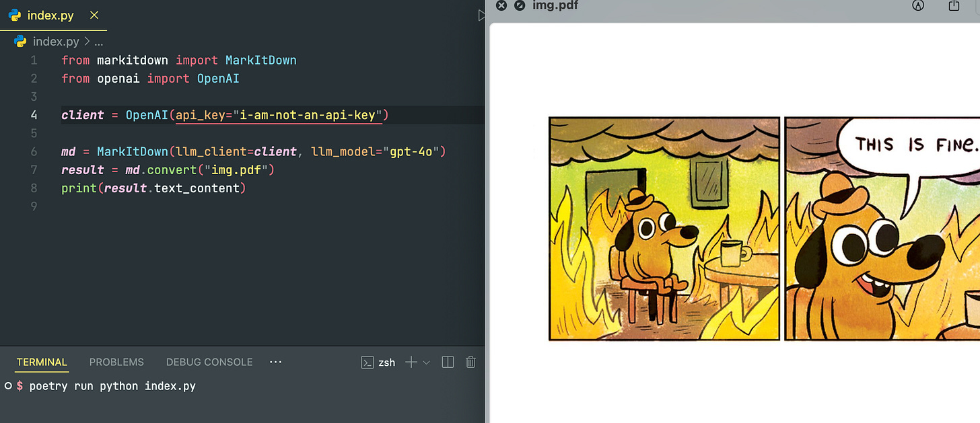This screenshot has height=423, width=980.
Task: Click the 'OpenAI' import name on line 2
Action: tap(218, 79)
